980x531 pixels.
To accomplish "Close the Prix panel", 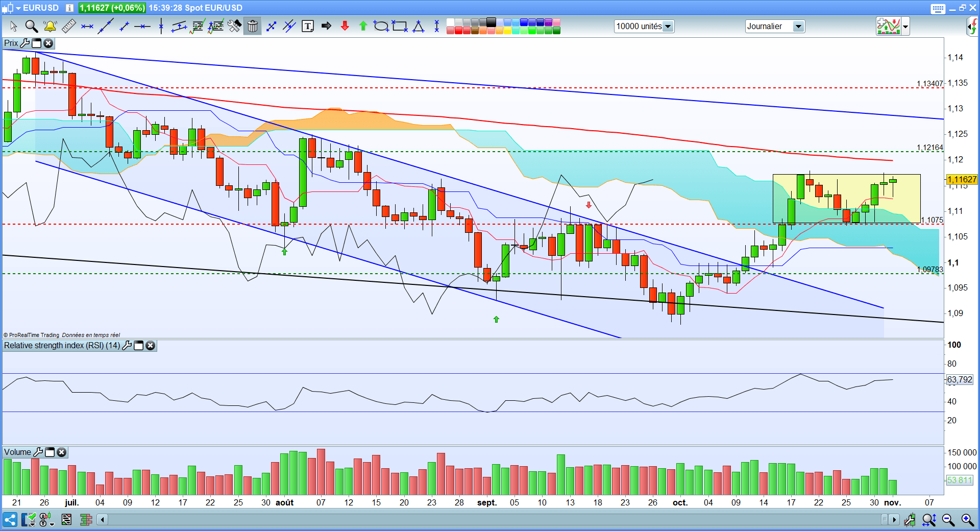I will point(48,43).
